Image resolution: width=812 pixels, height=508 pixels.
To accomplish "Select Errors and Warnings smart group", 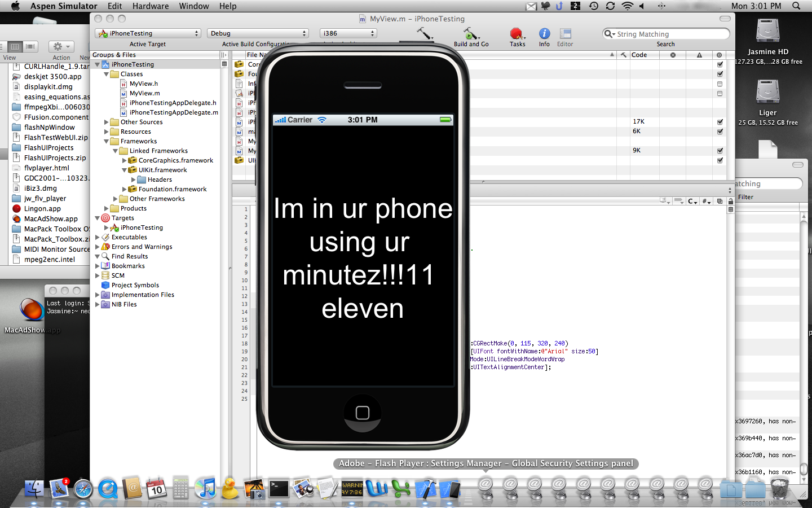I will tap(142, 247).
